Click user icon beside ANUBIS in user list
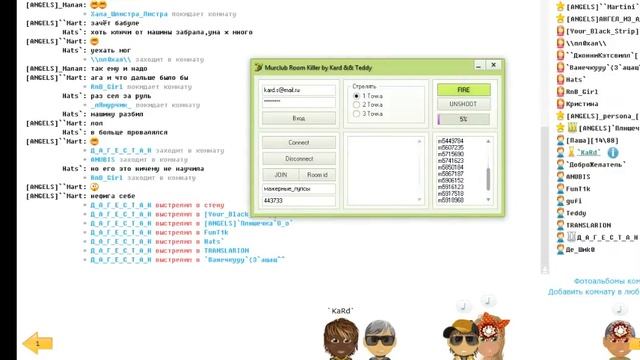This screenshot has width=640, height=360. (560, 176)
